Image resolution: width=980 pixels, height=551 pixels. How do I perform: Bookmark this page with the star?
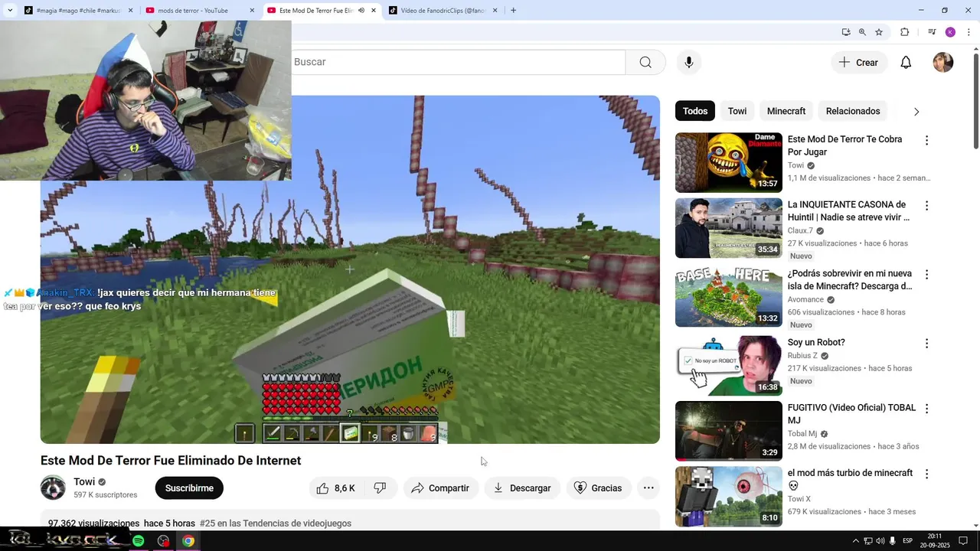879,32
